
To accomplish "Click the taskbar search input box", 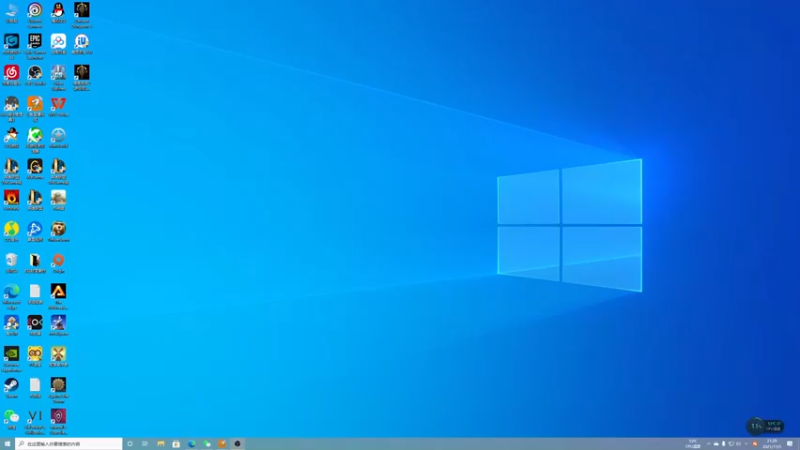I will pyautogui.click(x=69, y=444).
